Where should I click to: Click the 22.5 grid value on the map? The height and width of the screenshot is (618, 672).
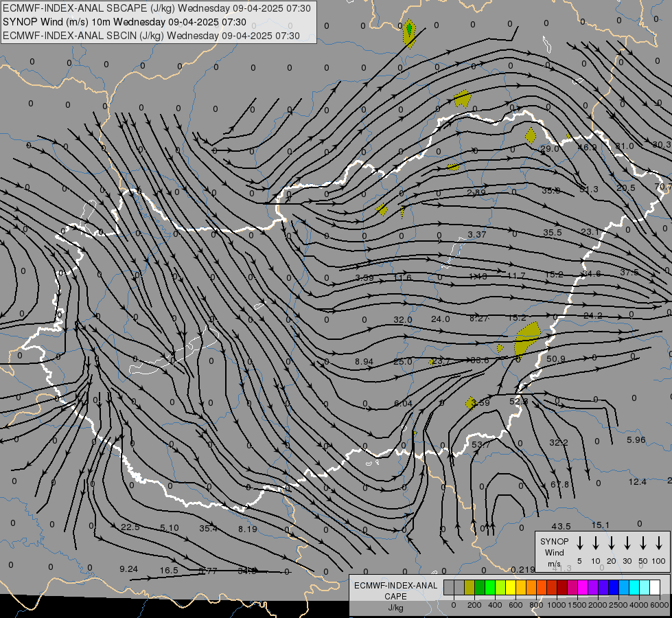(x=130, y=527)
